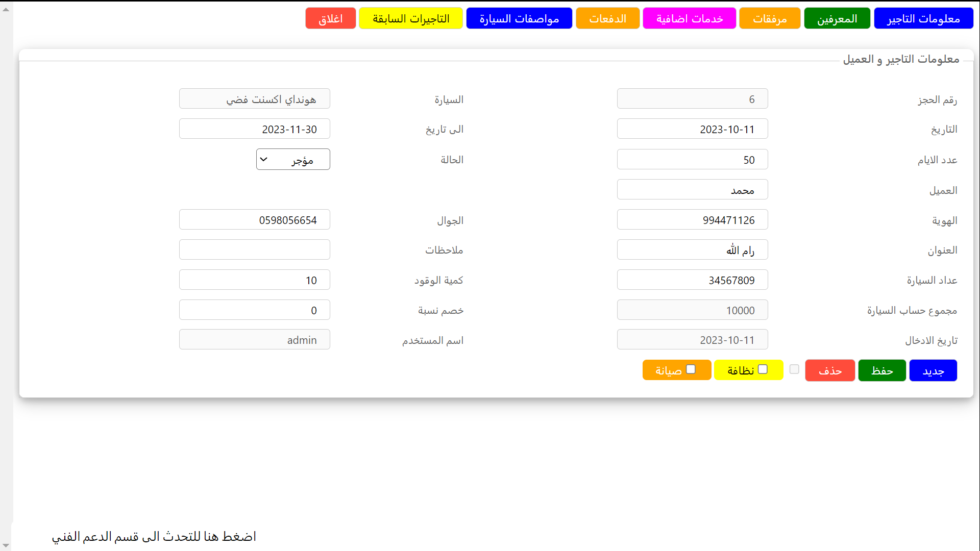Tick the نظافة (cleaning) checkbox
Screen dimensions: 980x551
[763, 369]
